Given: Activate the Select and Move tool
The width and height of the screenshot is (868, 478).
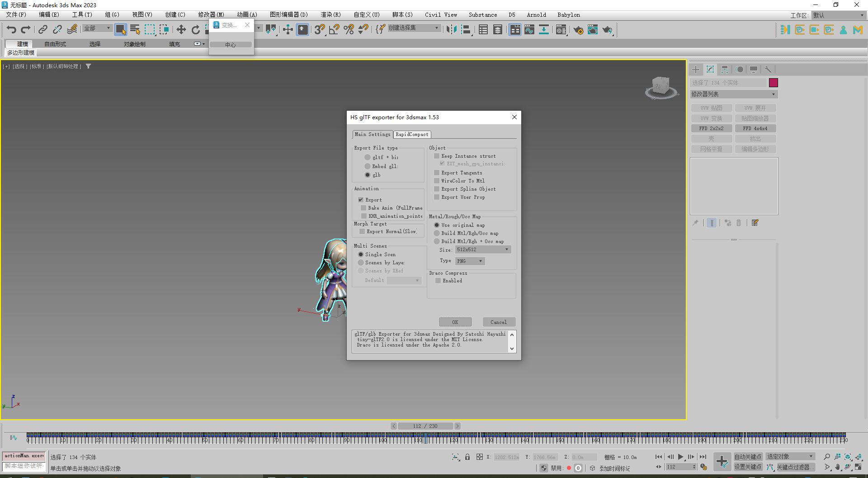Looking at the screenshot, I should pos(181,30).
